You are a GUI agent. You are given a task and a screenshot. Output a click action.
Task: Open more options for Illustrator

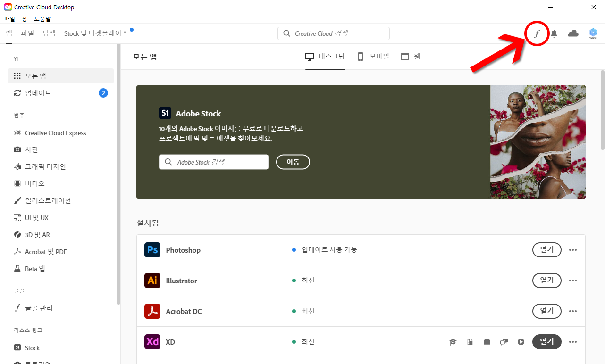[x=573, y=281]
